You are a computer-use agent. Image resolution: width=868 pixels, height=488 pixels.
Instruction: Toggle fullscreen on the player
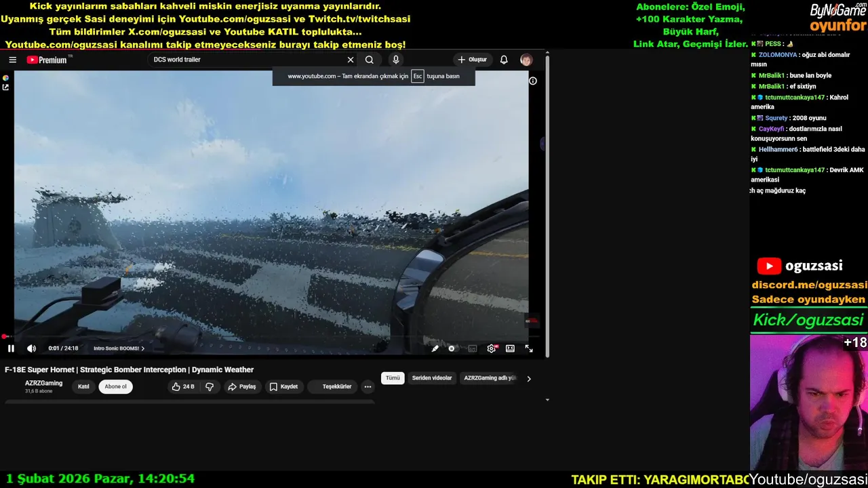[529, 348]
